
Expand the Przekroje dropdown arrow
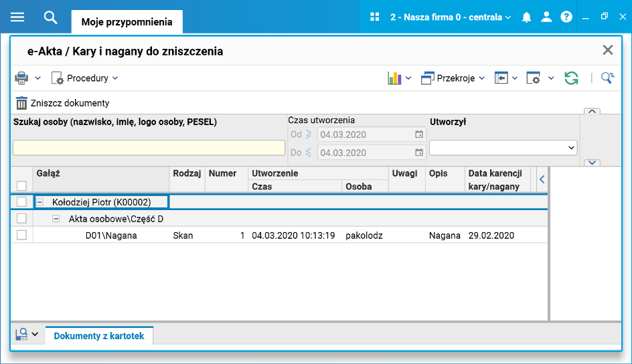(481, 78)
